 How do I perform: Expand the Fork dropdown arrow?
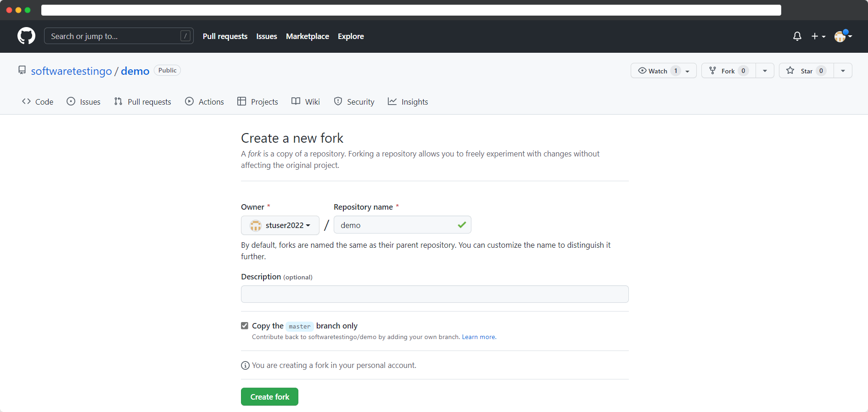765,71
